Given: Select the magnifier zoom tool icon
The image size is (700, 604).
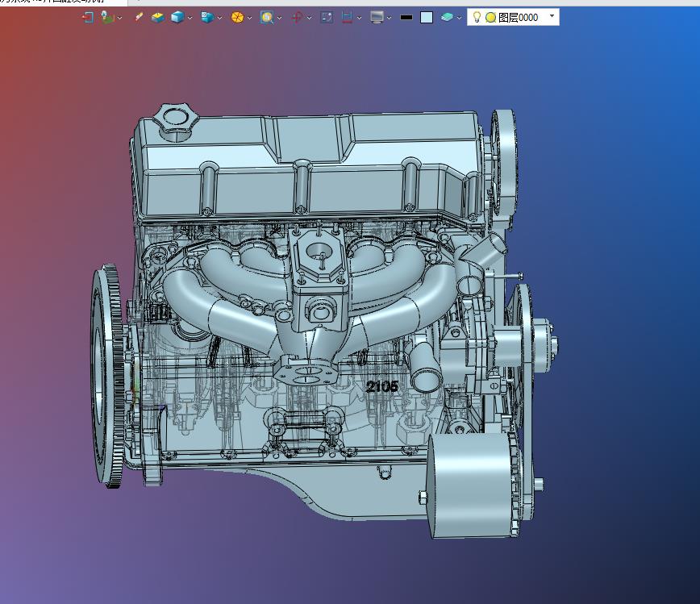Looking at the screenshot, I should (266, 17).
